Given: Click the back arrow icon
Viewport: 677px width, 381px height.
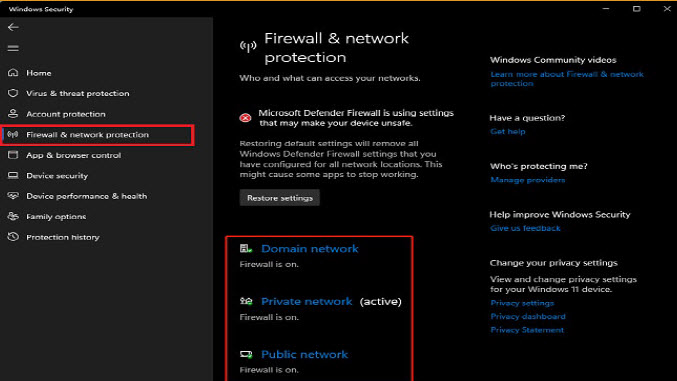Looking at the screenshot, I should coord(13,27).
